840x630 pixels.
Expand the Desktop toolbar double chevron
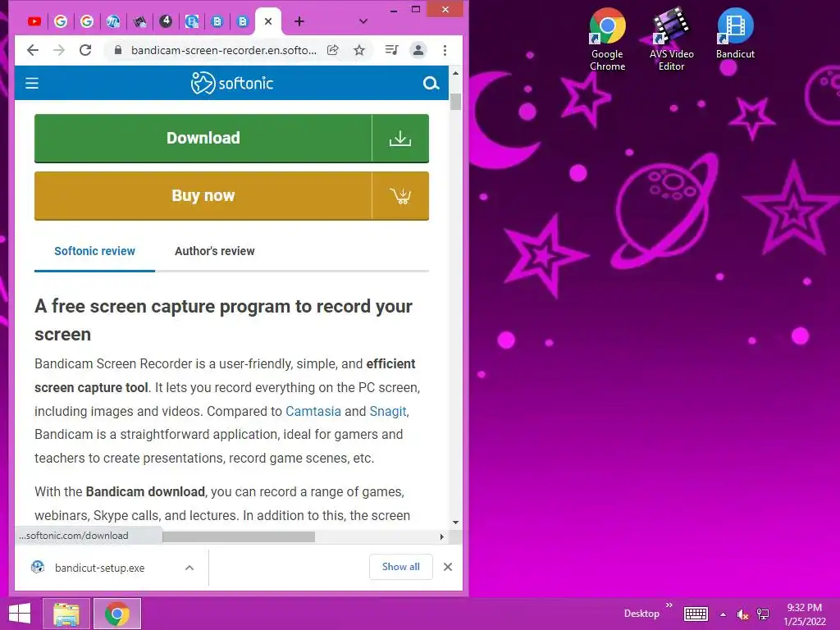pyautogui.click(x=669, y=605)
